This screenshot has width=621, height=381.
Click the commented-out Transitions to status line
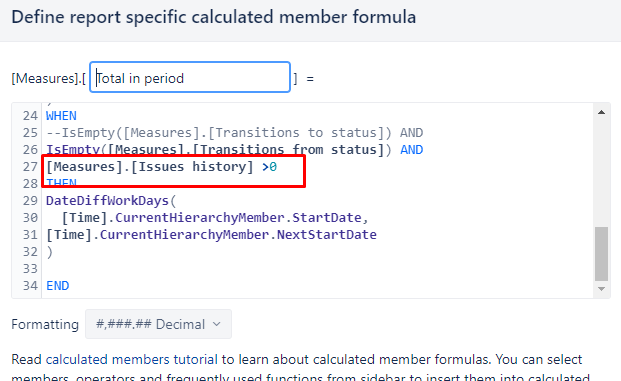click(234, 133)
